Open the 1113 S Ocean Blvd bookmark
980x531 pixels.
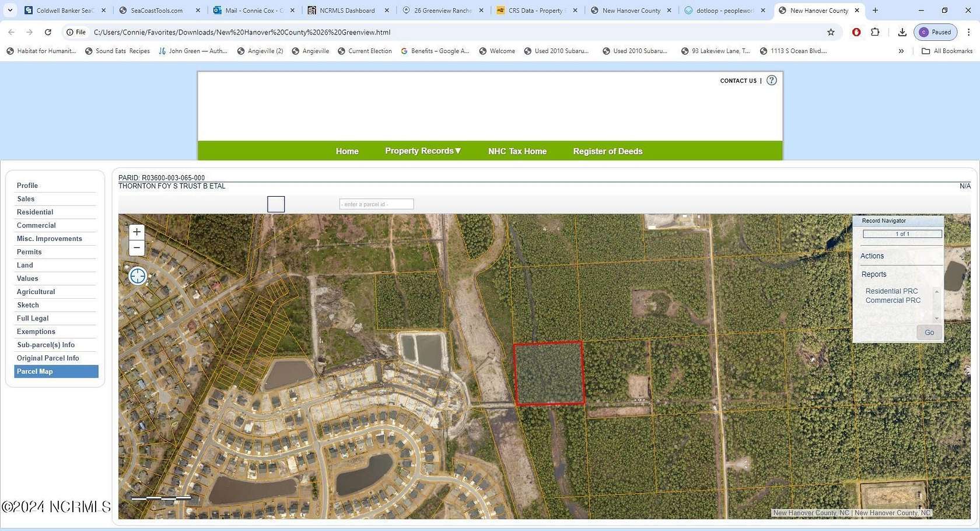793,51
